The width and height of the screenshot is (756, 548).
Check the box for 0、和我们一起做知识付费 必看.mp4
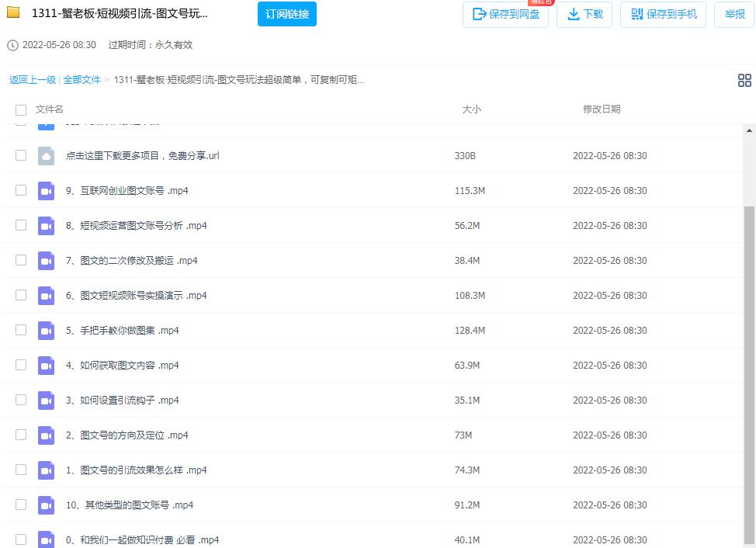(21, 539)
